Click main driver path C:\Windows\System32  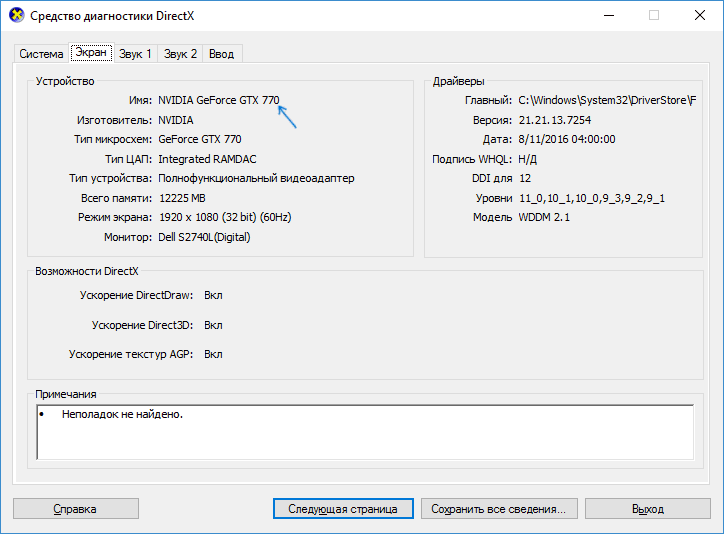607,100
